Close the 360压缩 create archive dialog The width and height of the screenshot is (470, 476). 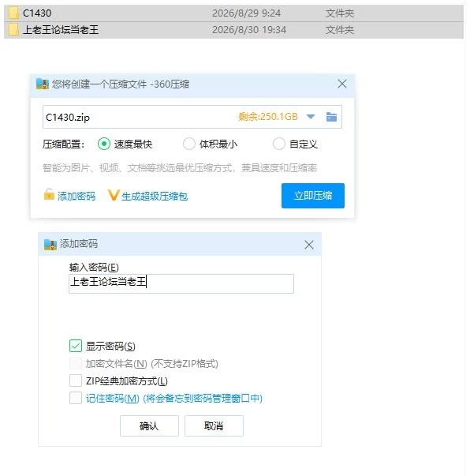[342, 84]
